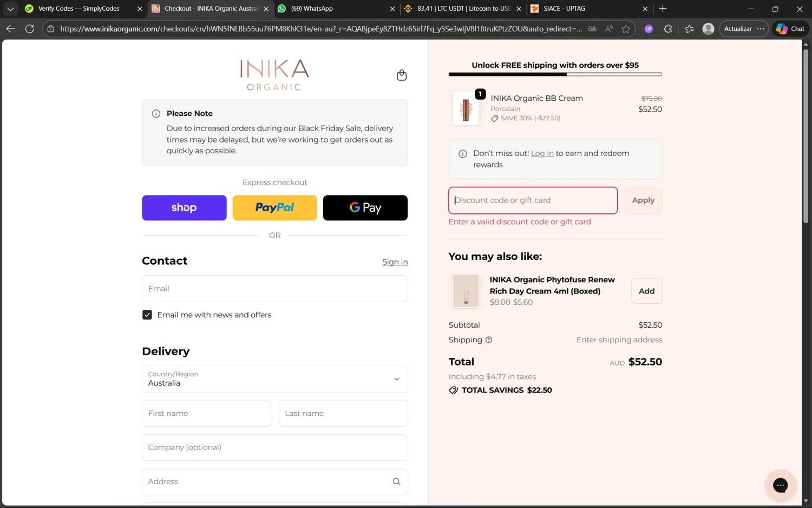The height and width of the screenshot is (508, 812).
Task: Focus the discount code or gift card field
Action: [x=533, y=200]
